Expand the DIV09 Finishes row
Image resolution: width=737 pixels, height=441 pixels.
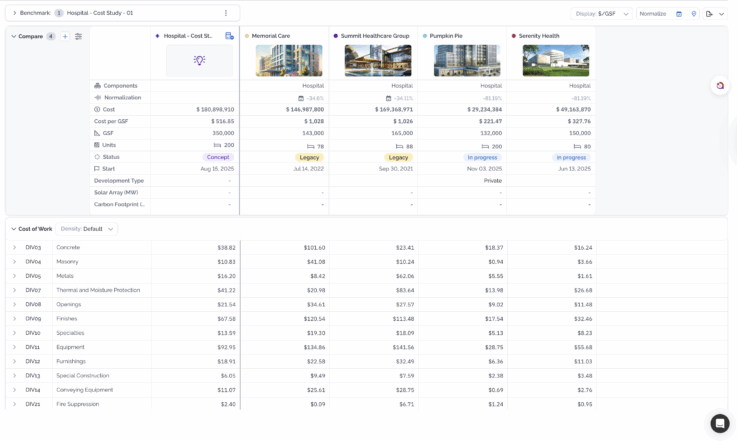14,318
